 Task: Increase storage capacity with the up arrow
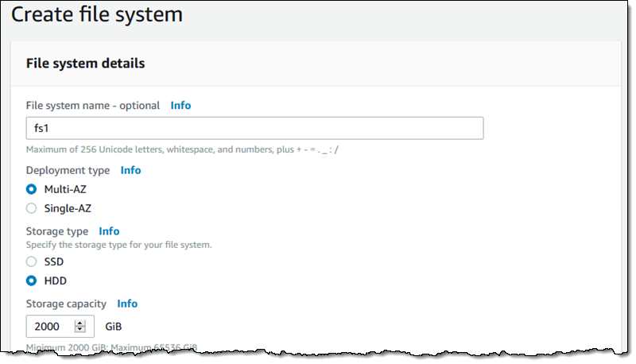(80, 323)
